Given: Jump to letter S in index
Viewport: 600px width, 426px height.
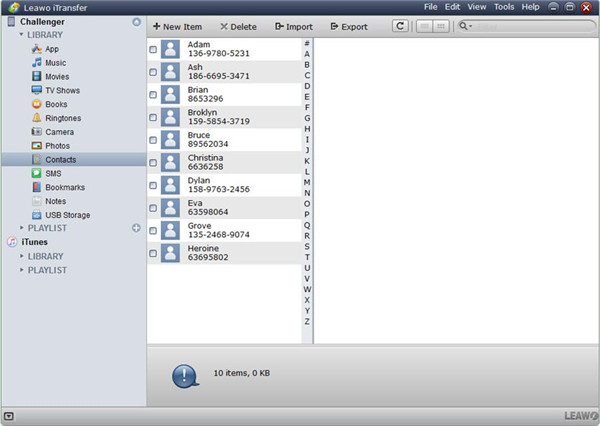Looking at the screenshot, I should (307, 246).
